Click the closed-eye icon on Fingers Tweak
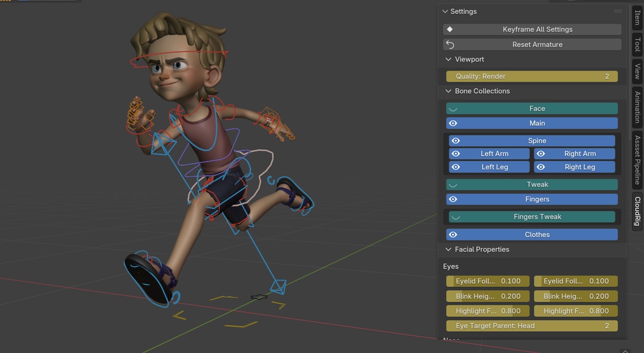 click(456, 217)
